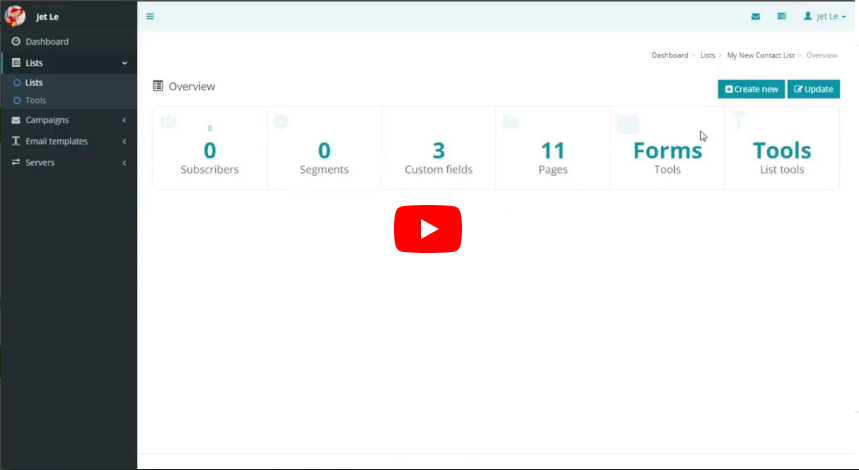Click the Email templates text icon
This screenshot has height=470, width=859.
tap(16, 141)
